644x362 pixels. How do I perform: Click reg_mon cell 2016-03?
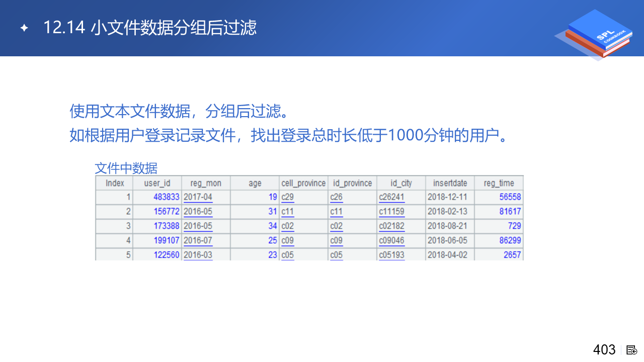pyautogui.click(x=206, y=254)
